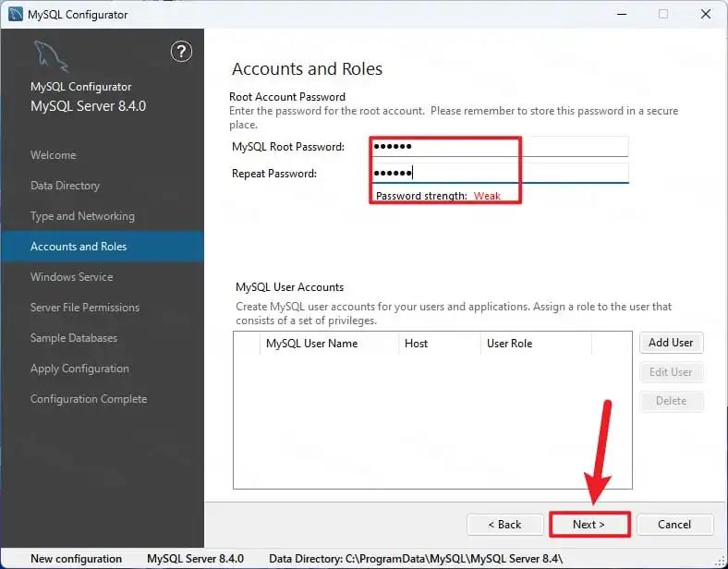Image resolution: width=728 pixels, height=569 pixels.
Task: Focus the Repeat Password field
Action: [500, 173]
